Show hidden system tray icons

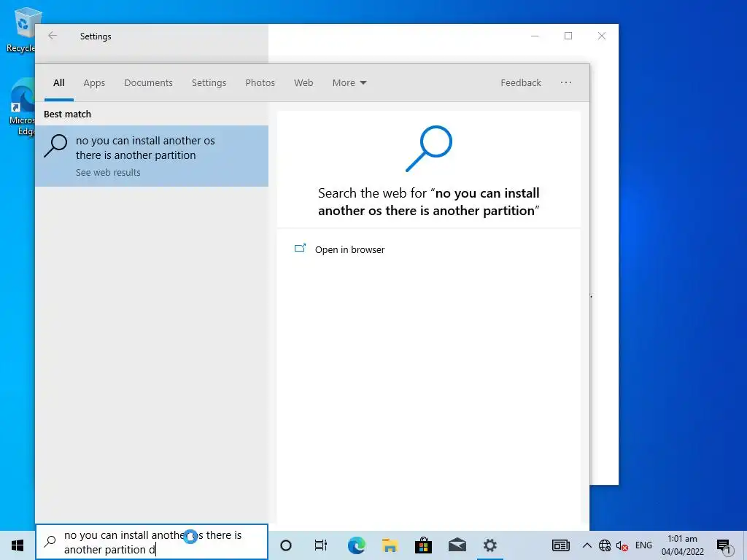point(587,545)
